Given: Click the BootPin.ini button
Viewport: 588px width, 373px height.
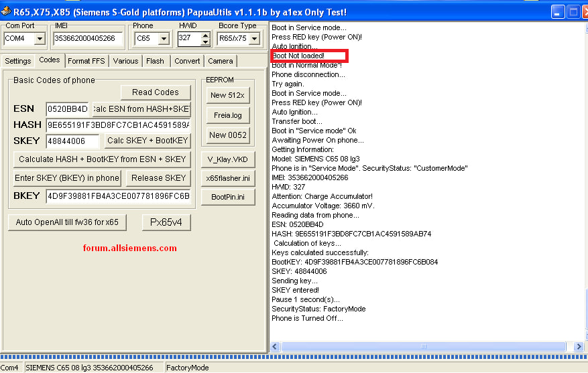Looking at the screenshot, I should 228,197.
